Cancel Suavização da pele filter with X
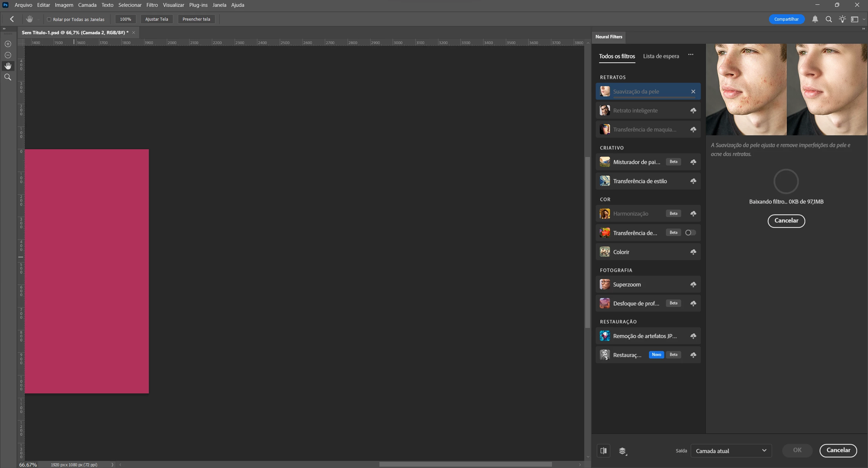Screen dimensions: 868x468 [x=693, y=92]
